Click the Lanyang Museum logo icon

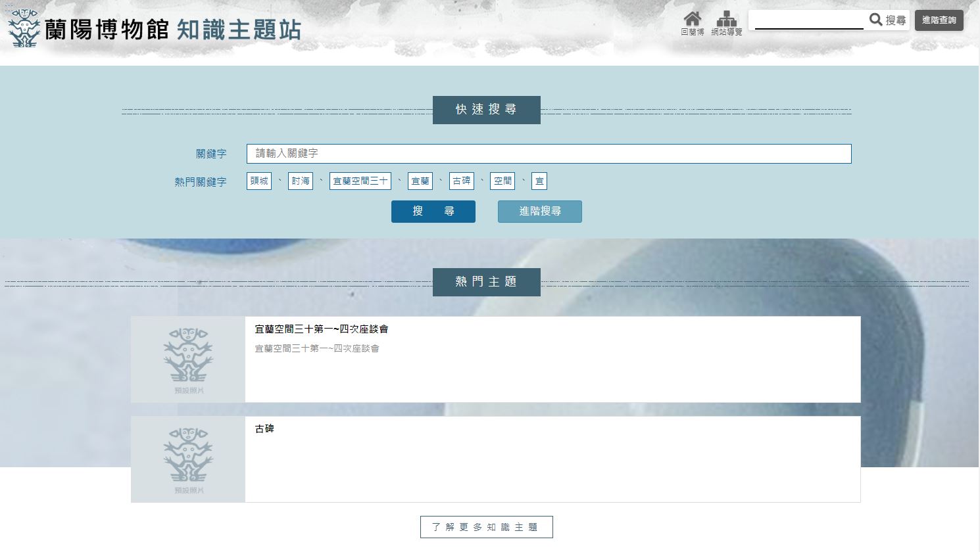[x=24, y=28]
